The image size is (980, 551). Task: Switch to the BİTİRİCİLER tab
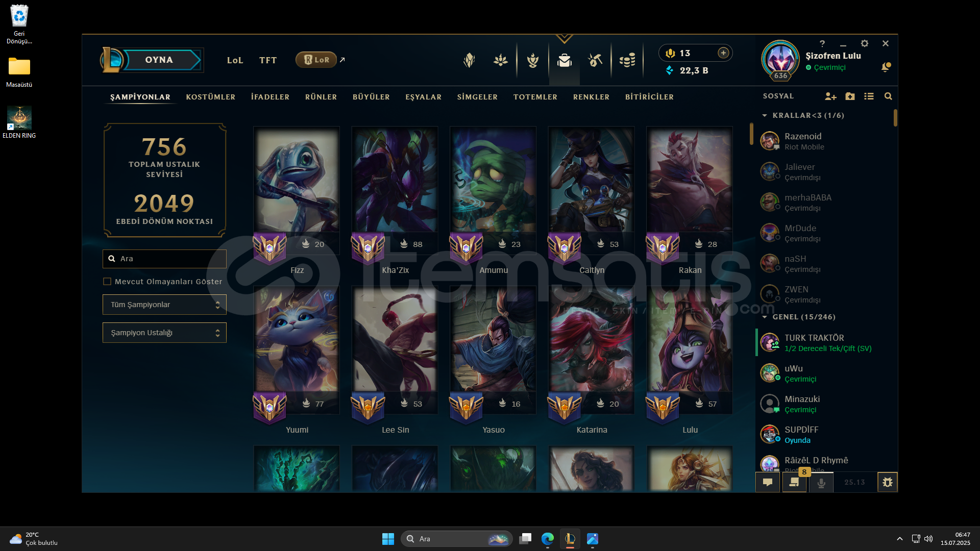[x=649, y=97]
